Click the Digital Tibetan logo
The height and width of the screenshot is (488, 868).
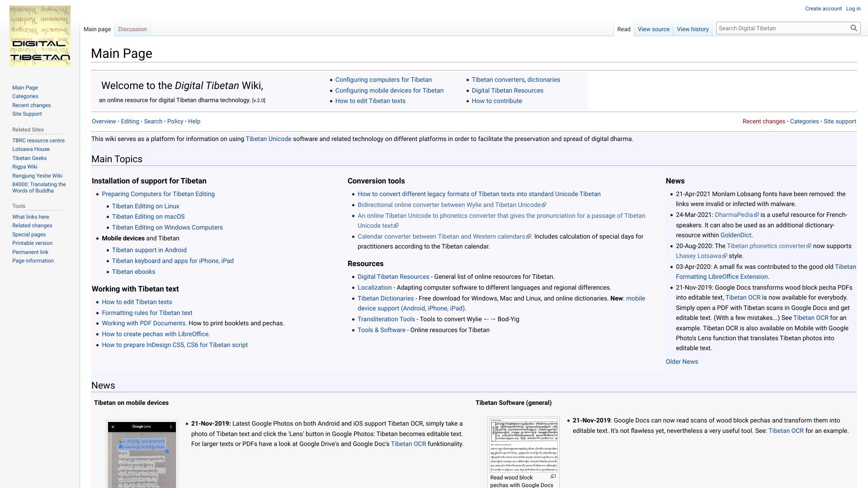point(40,36)
